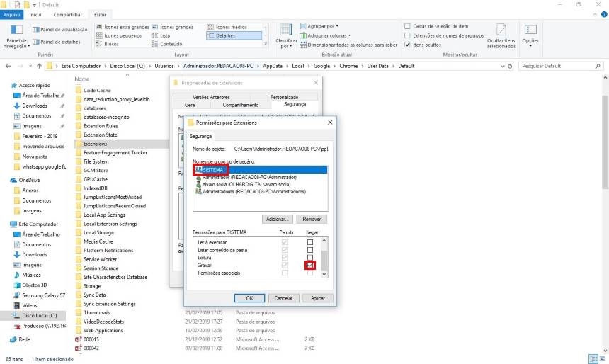
Task: Confirm permissions with OK
Action: click(x=249, y=298)
